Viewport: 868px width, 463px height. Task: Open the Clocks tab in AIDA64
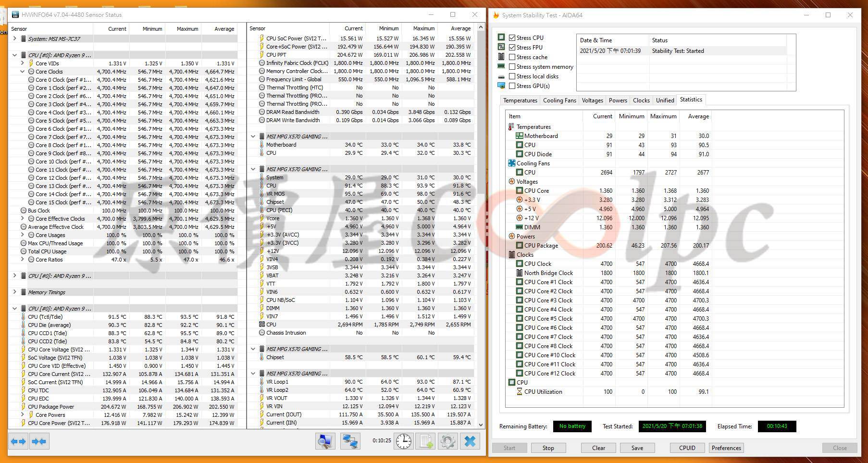[x=641, y=100]
